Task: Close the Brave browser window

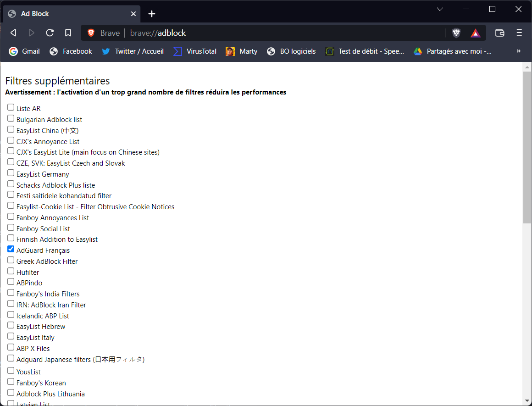Action: pos(518,9)
